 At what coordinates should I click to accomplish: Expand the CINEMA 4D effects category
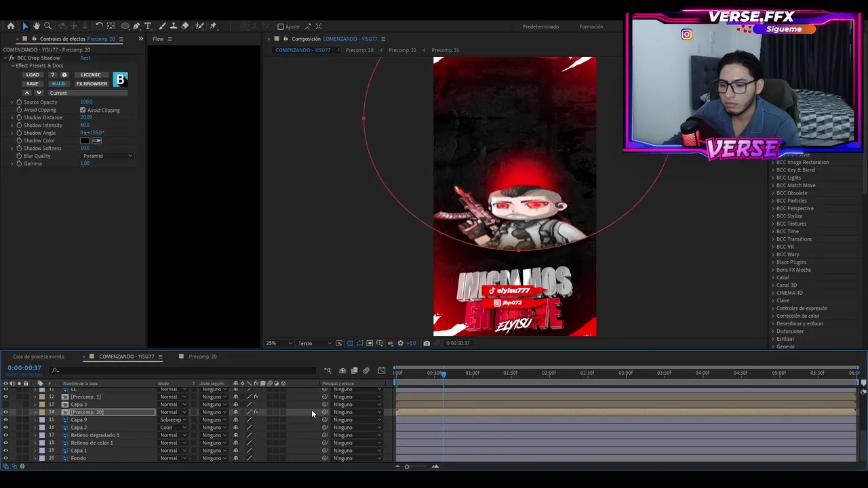pyautogui.click(x=772, y=293)
